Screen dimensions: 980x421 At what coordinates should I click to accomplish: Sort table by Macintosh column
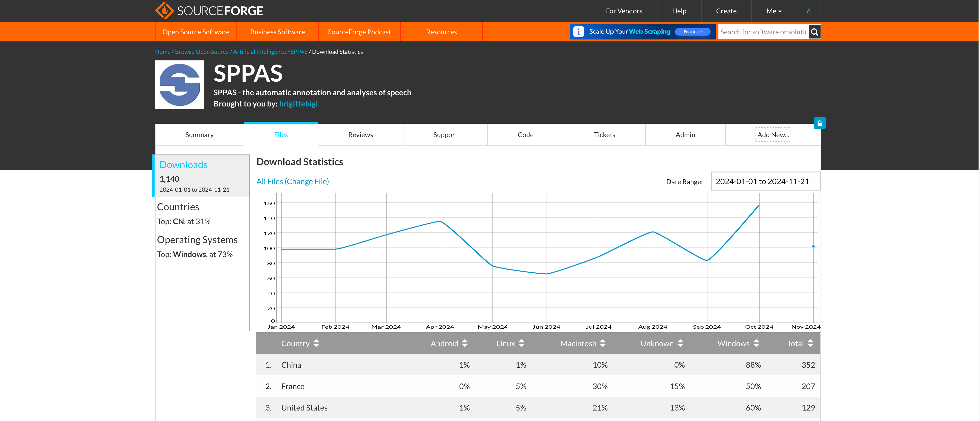tap(583, 344)
